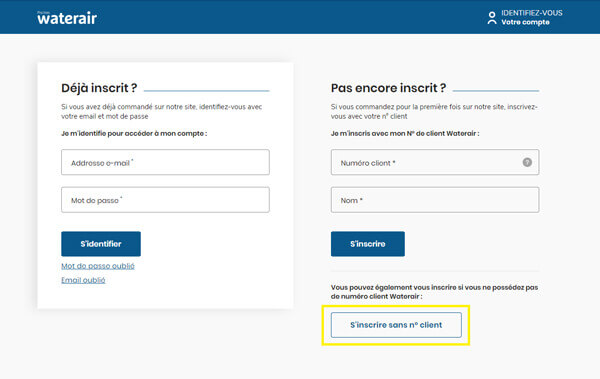The height and width of the screenshot is (379, 600).
Task: Open the Email oublié link
Action: (x=83, y=280)
